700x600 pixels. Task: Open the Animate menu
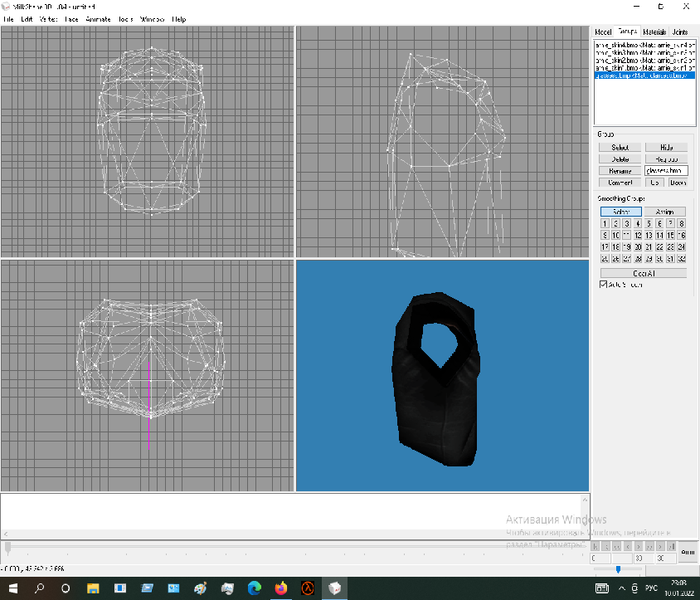(x=98, y=18)
